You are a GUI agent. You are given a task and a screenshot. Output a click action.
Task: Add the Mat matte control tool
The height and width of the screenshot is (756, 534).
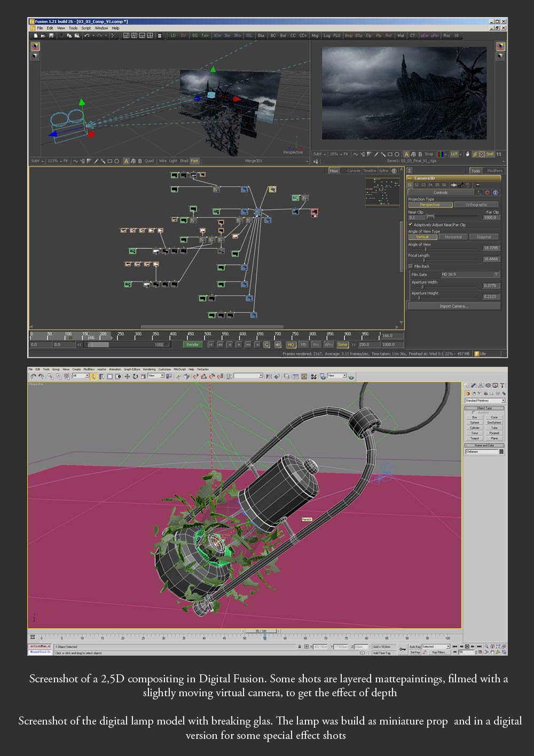(x=400, y=36)
